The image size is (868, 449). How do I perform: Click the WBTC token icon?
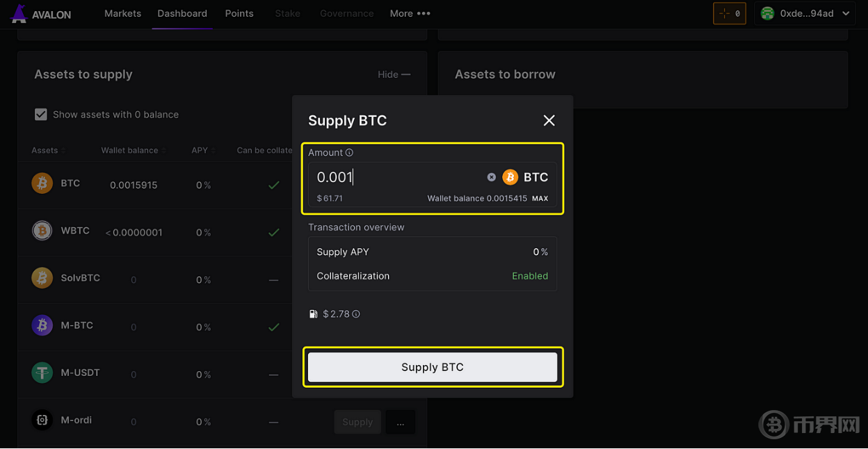42,230
